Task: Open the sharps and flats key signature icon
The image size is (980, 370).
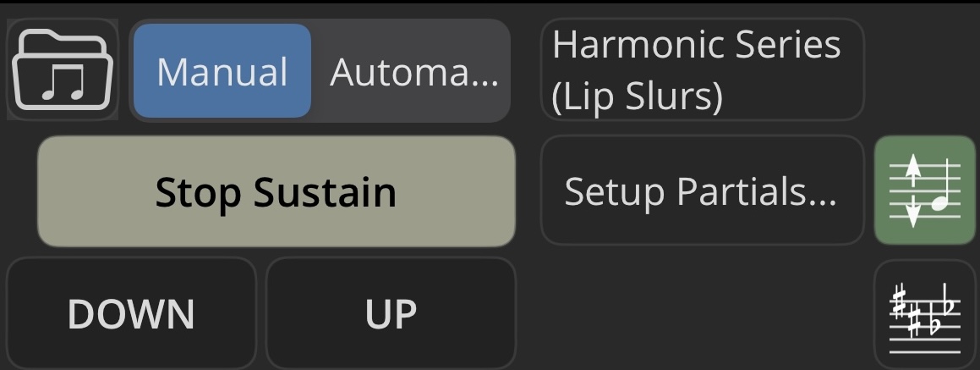Action: pos(924,316)
